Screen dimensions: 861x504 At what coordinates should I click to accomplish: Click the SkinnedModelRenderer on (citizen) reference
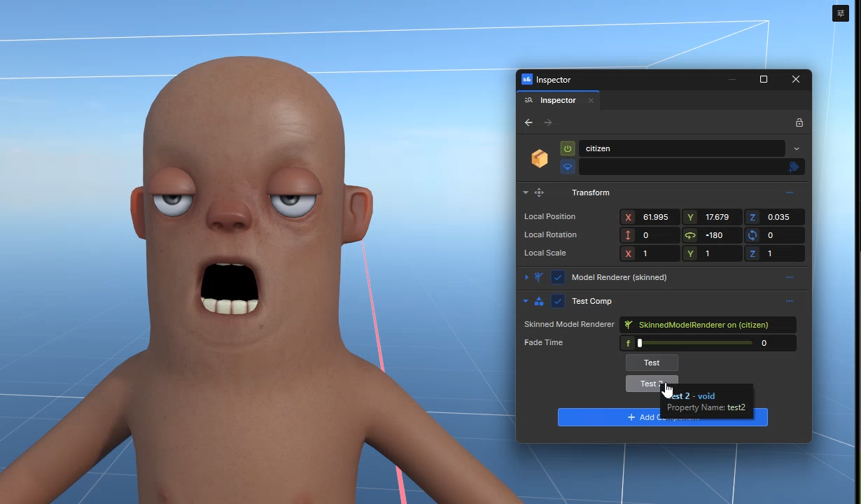(x=708, y=325)
